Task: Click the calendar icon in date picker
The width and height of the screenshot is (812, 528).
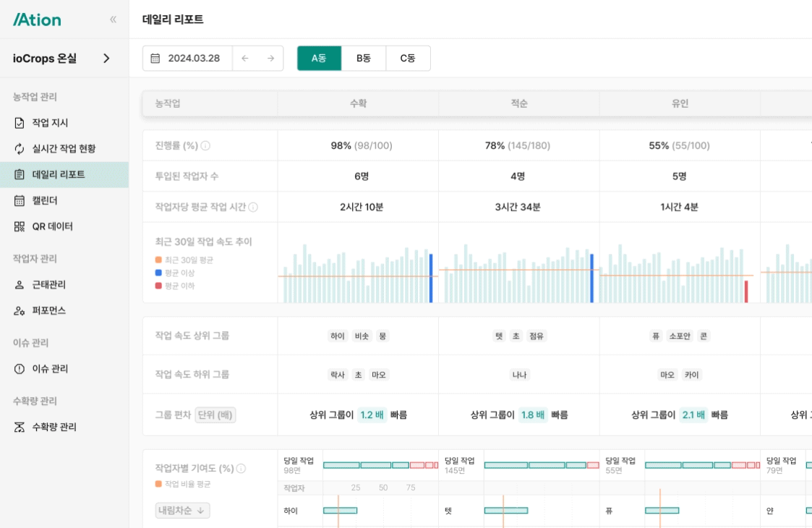Action: [155, 58]
